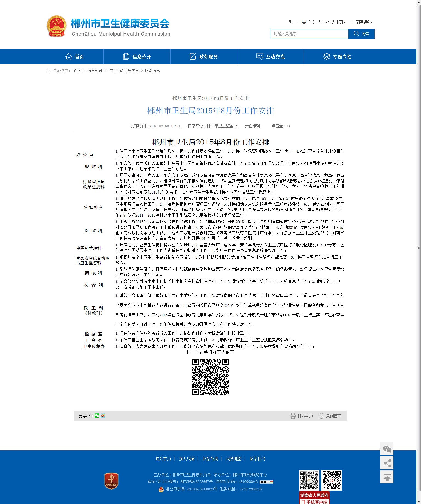Click 关闭窗口 to close the window
Screen dimensions: 421x504
[334, 416]
